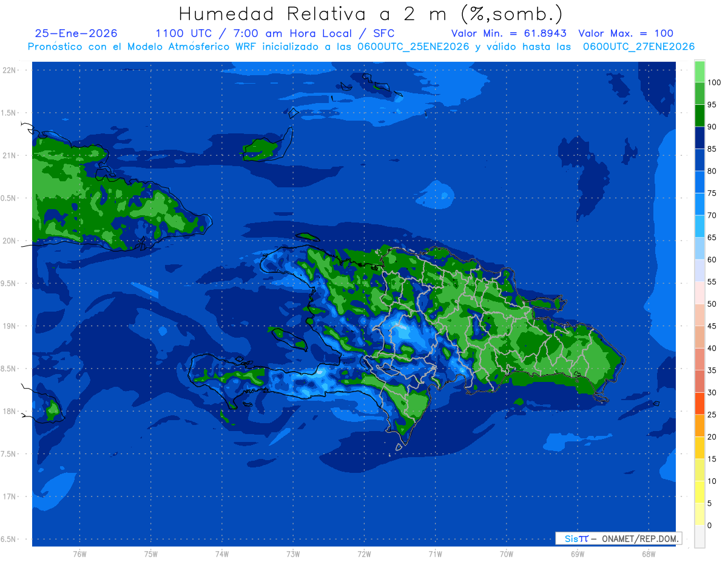Click the '73W' longitude label

293,554
